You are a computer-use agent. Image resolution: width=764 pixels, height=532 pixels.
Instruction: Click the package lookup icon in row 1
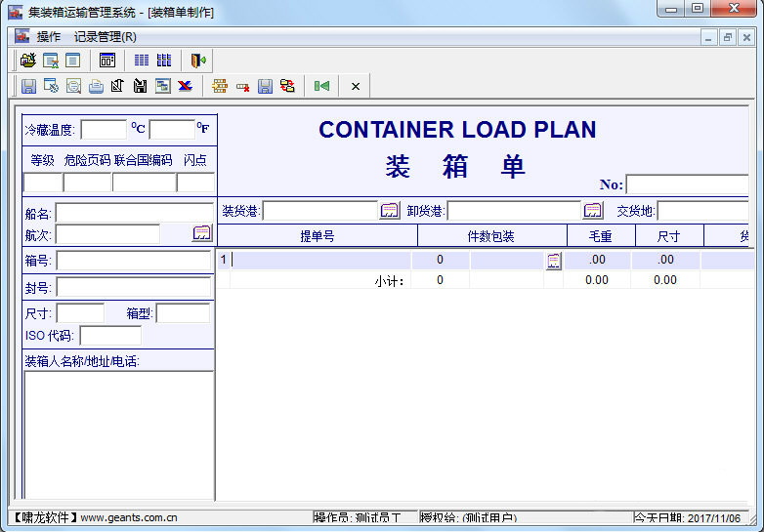point(554,261)
